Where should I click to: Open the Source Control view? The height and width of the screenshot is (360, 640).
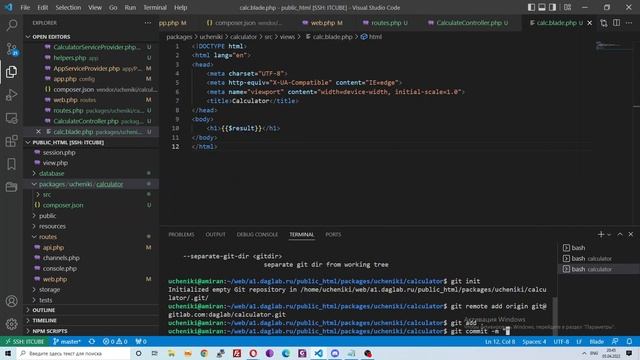tap(11, 49)
